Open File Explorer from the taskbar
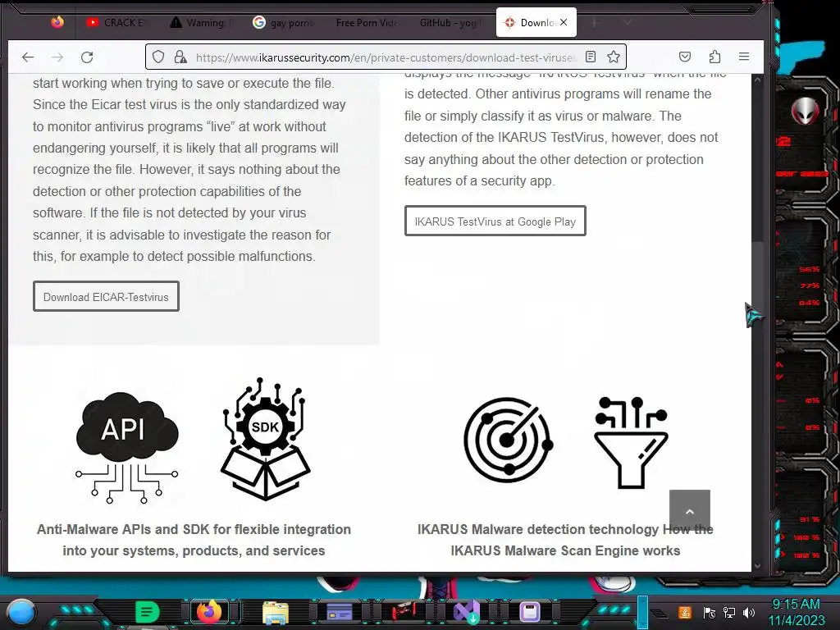Screen dimensions: 840x630 tap(276, 612)
